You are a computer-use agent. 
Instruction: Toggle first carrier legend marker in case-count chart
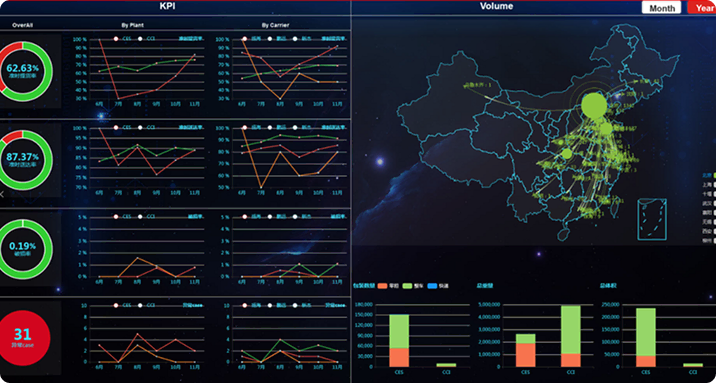pyautogui.click(x=244, y=305)
